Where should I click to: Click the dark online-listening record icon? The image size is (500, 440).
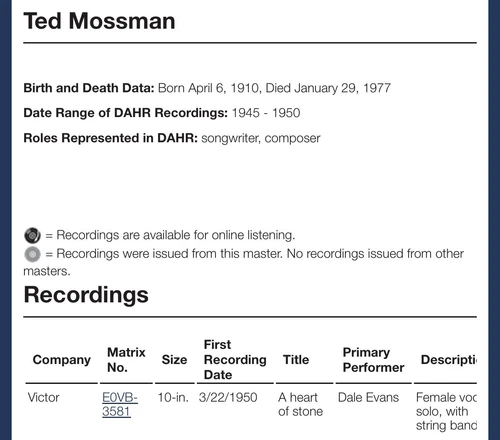(32, 235)
